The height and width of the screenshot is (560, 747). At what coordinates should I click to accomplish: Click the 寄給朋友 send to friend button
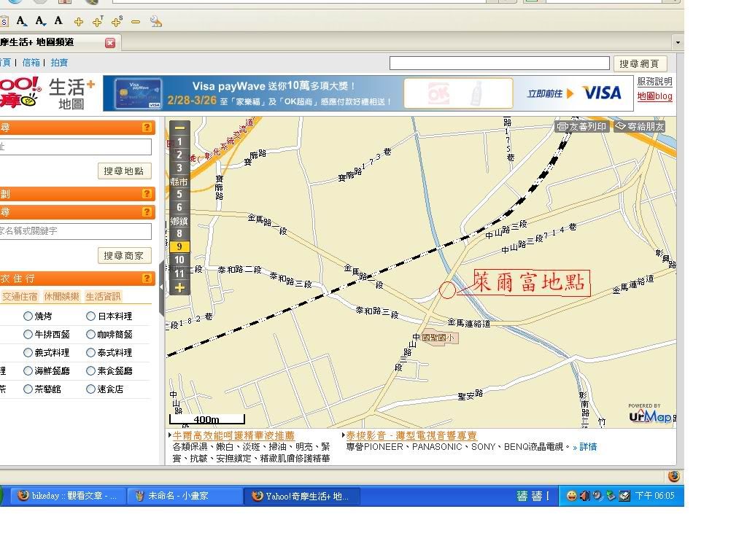tap(640, 127)
